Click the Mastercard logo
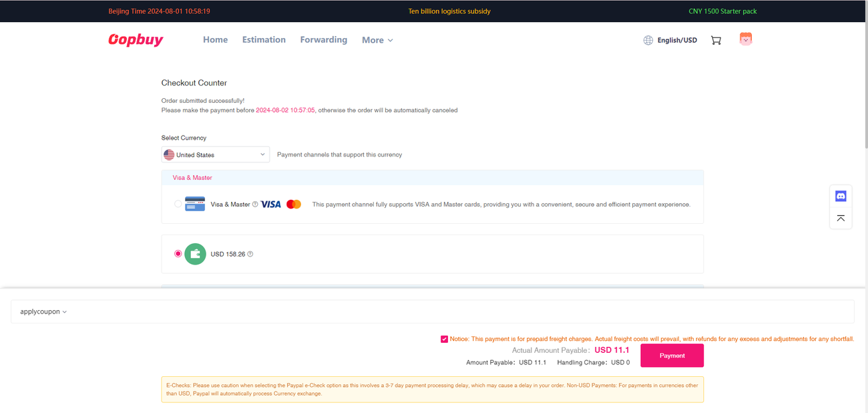The image size is (868, 413). pyautogui.click(x=294, y=204)
